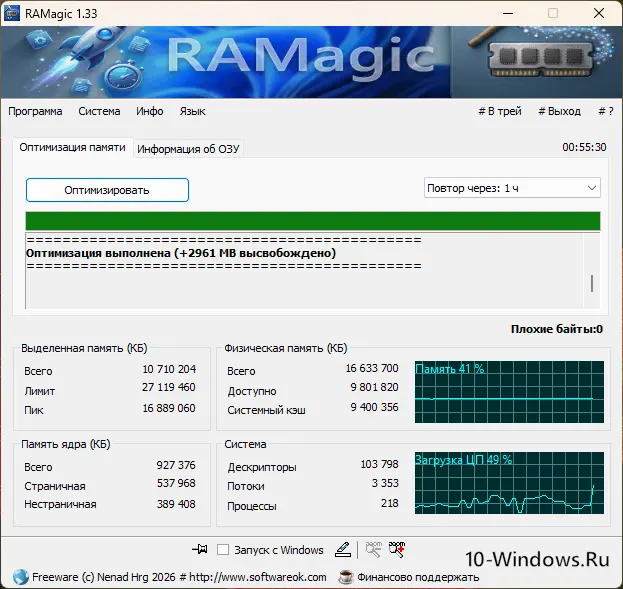Click the zoom-in magnifier with red plus
The height and width of the screenshot is (589, 623).
(397, 550)
